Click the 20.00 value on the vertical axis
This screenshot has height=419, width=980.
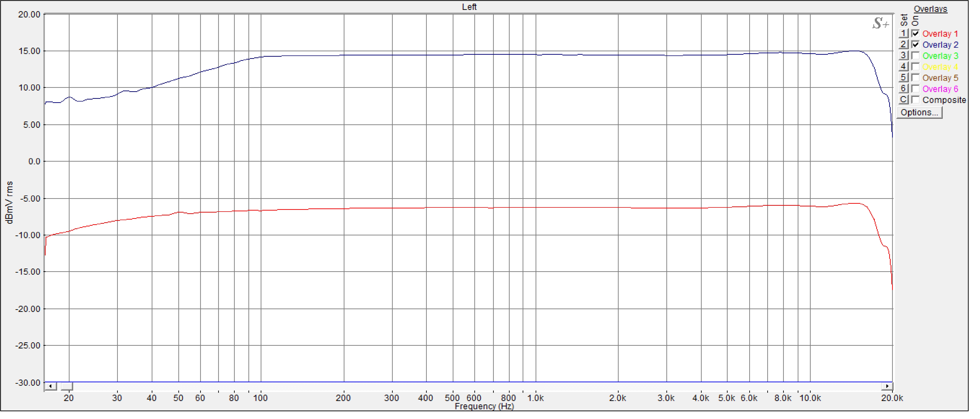(29, 14)
